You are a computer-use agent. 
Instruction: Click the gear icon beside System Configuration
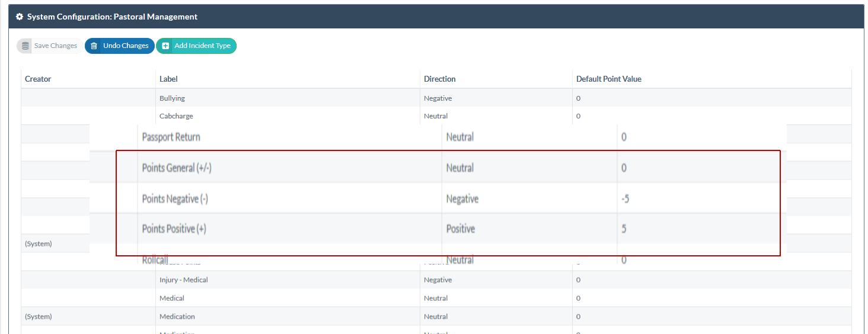20,17
